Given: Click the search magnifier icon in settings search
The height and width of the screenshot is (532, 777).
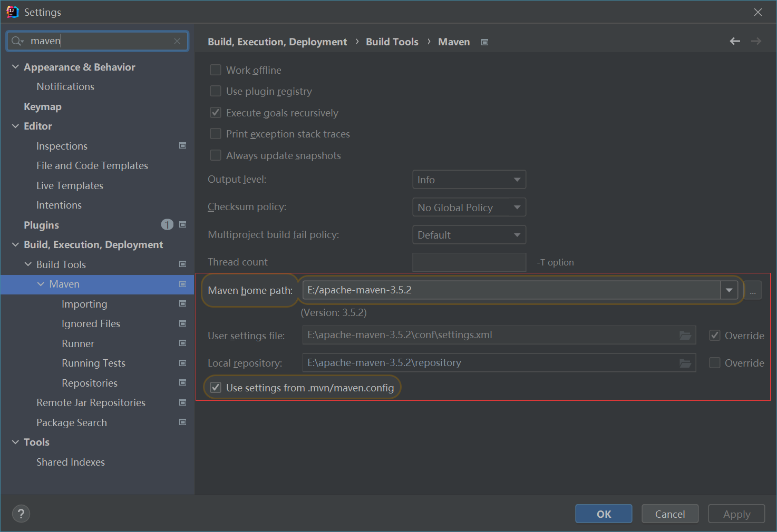Looking at the screenshot, I should pos(17,41).
